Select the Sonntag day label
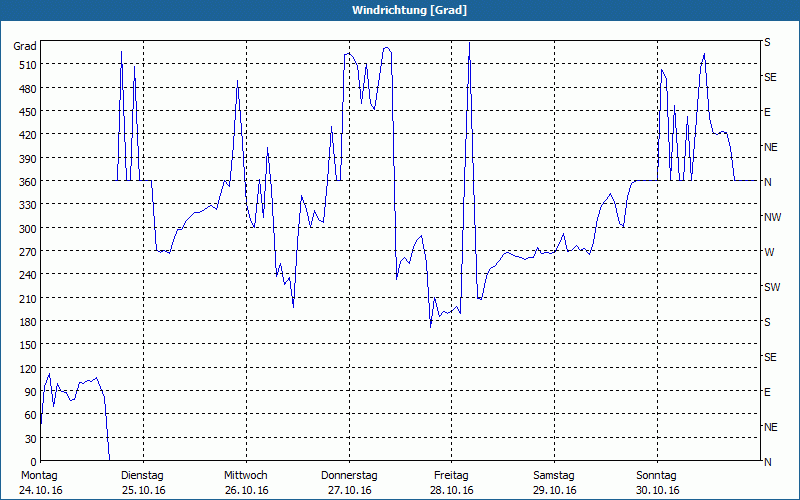 coord(657,476)
